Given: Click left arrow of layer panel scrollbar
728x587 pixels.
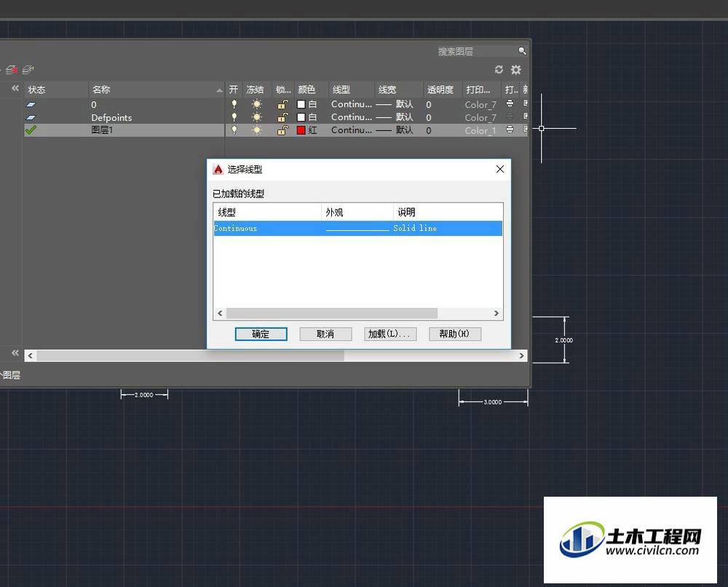Looking at the screenshot, I should 30,355.
